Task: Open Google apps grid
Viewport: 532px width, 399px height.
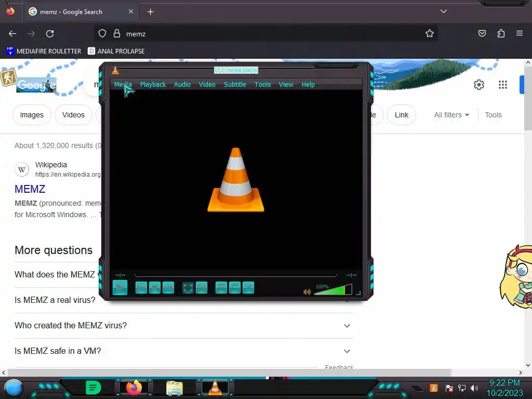Action: [503, 85]
